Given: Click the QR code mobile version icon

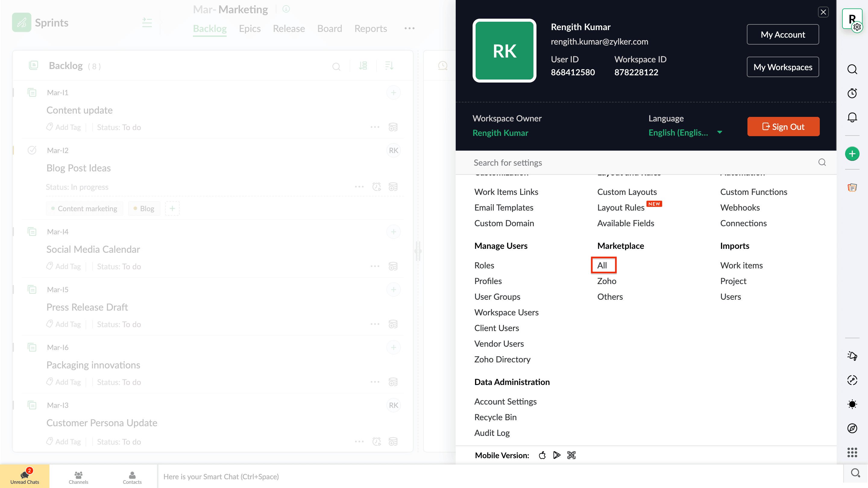Looking at the screenshot, I should coord(571,455).
